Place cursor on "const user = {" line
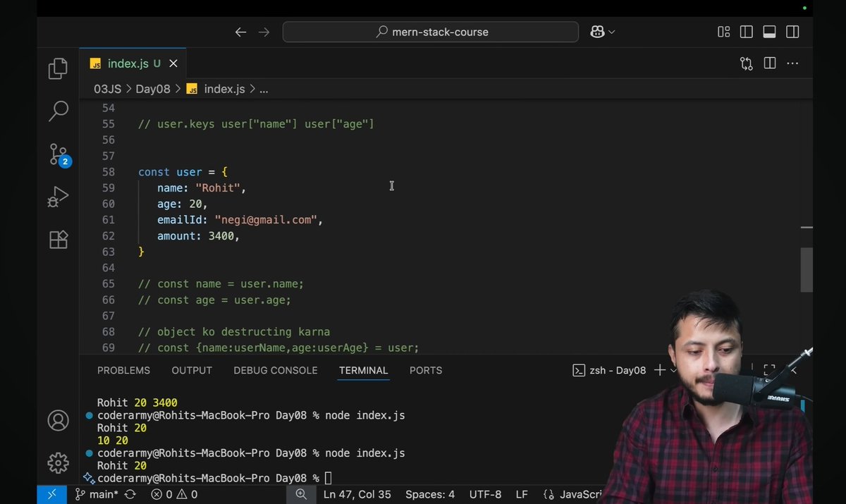This screenshot has height=504, width=846. tap(183, 172)
